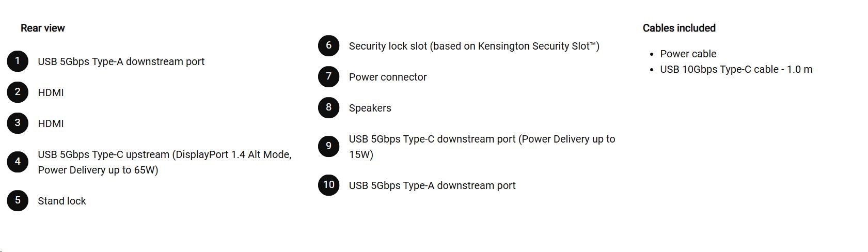Click the number 3 badge icon
The height and width of the screenshot is (252, 868).
(18, 123)
